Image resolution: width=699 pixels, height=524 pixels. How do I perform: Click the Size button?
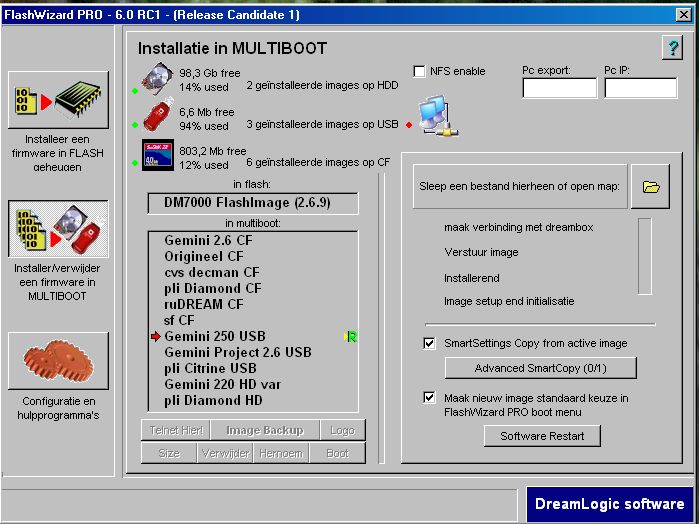coord(169,453)
